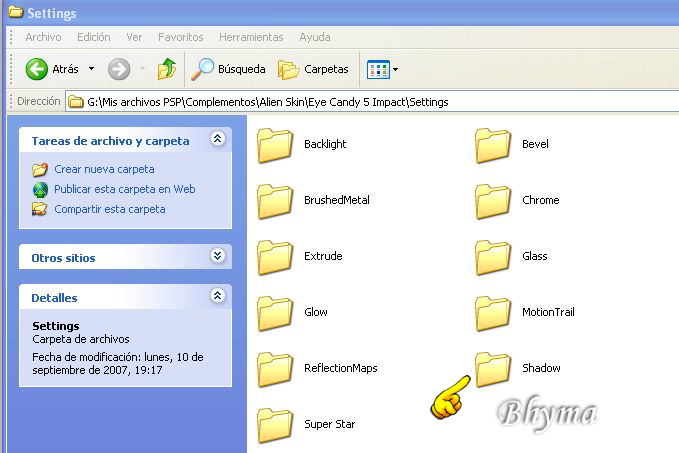This screenshot has width=679, height=453.
Task: Expand the Otros sitios panel
Action: pos(217,256)
